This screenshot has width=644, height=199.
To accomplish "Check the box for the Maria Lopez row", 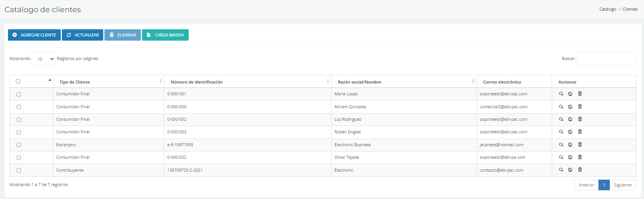I will point(19,94).
